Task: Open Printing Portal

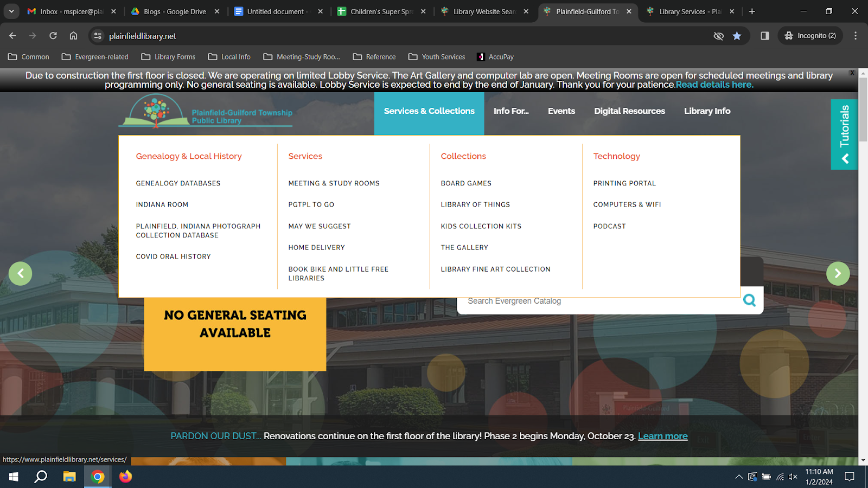Action: tap(624, 183)
